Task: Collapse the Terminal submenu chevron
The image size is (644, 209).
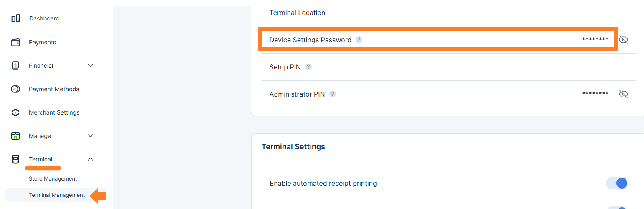Action: [90, 159]
